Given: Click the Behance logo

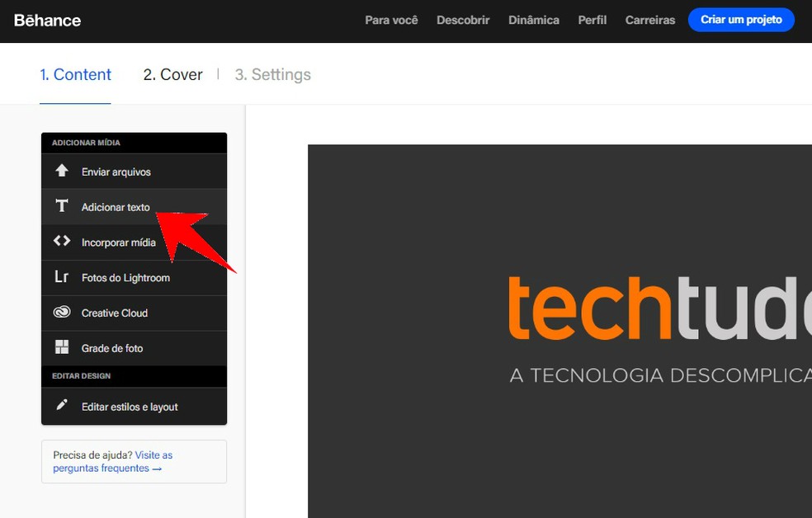Looking at the screenshot, I should click(x=46, y=20).
